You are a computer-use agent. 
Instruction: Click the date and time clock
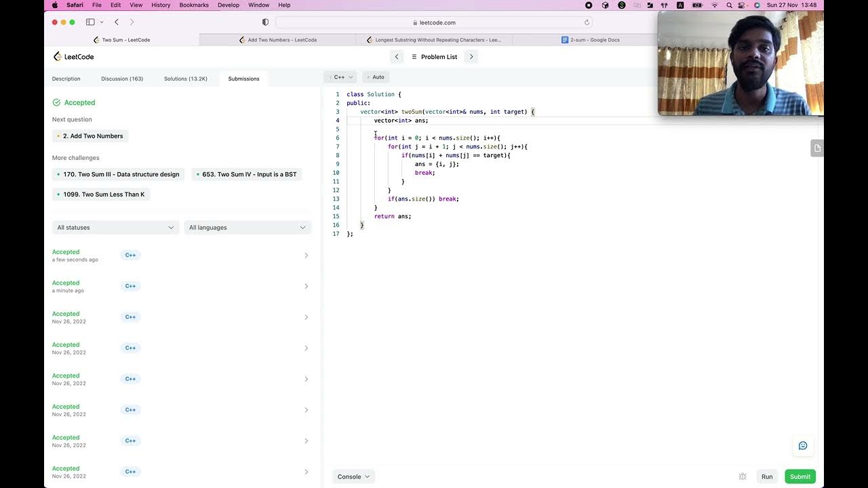click(791, 5)
